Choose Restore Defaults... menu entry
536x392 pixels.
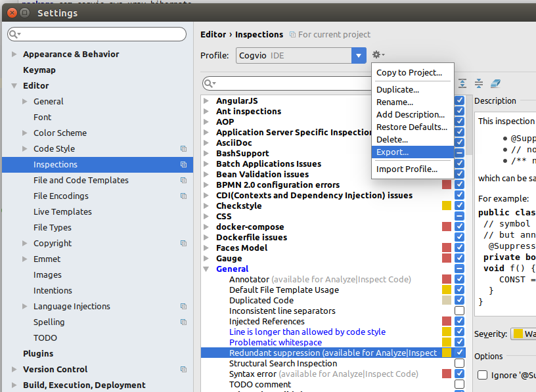(x=413, y=127)
